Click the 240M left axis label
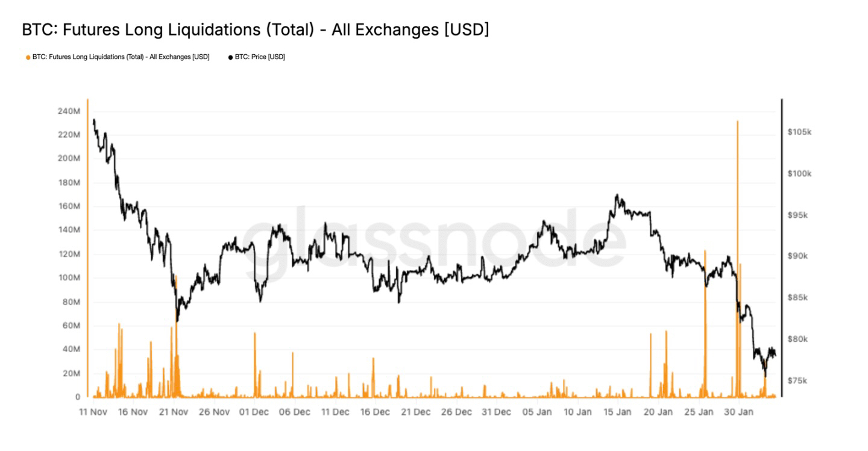Screen dimensions: 868x451 pyautogui.click(x=69, y=112)
